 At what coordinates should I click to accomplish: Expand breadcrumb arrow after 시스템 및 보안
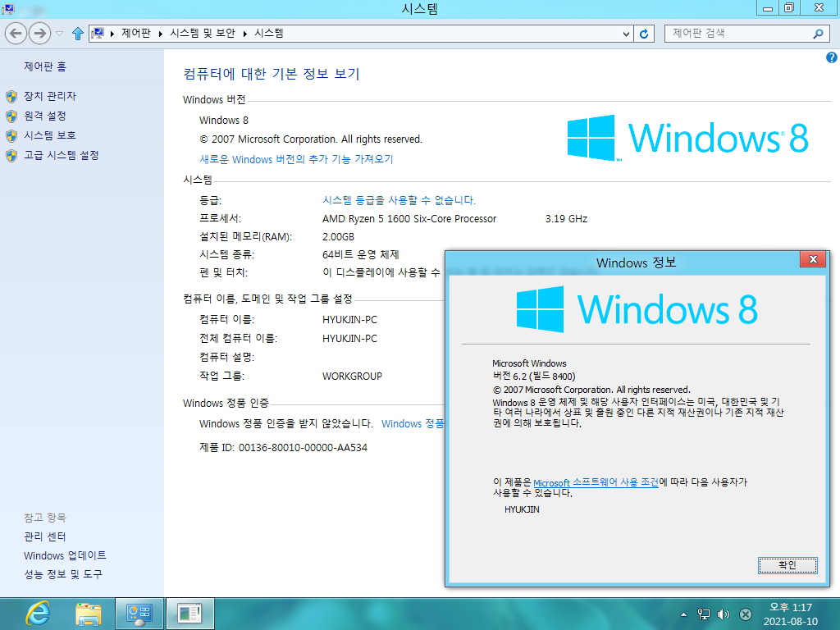(244, 34)
